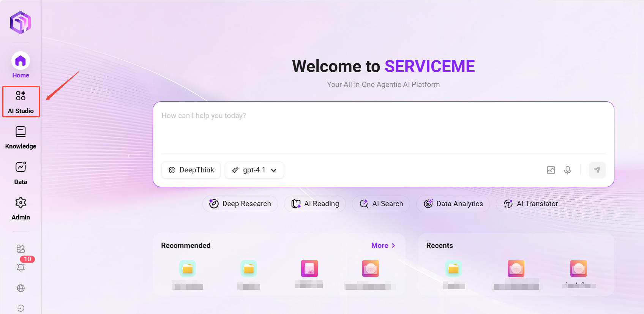
Task: Expand the gpt-4.1 model dropdown
Action: coord(254,170)
